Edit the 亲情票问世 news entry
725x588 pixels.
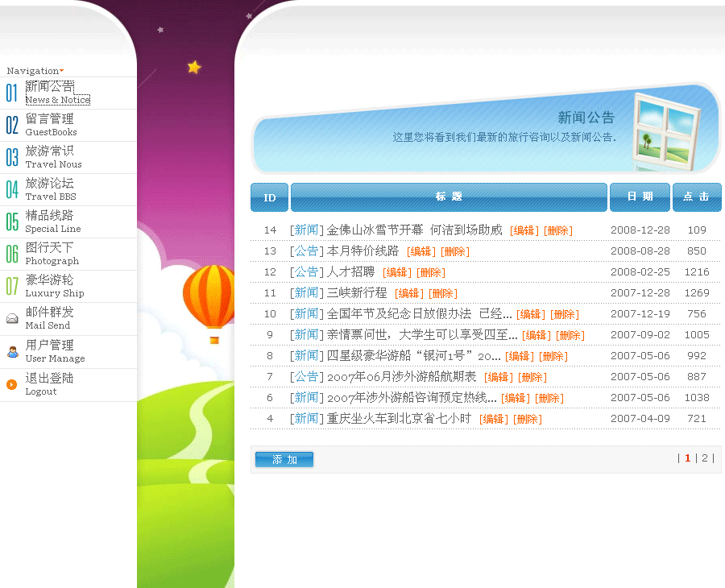coord(536,335)
